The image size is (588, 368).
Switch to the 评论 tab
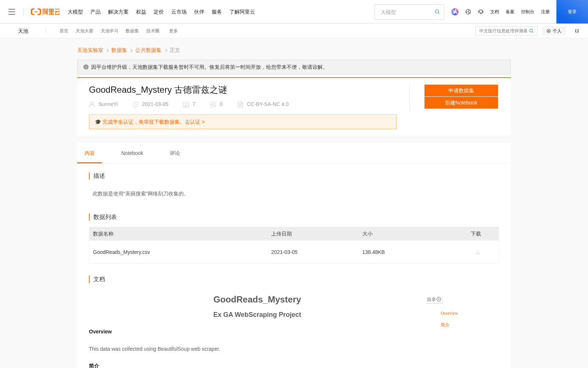pyautogui.click(x=175, y=153)
